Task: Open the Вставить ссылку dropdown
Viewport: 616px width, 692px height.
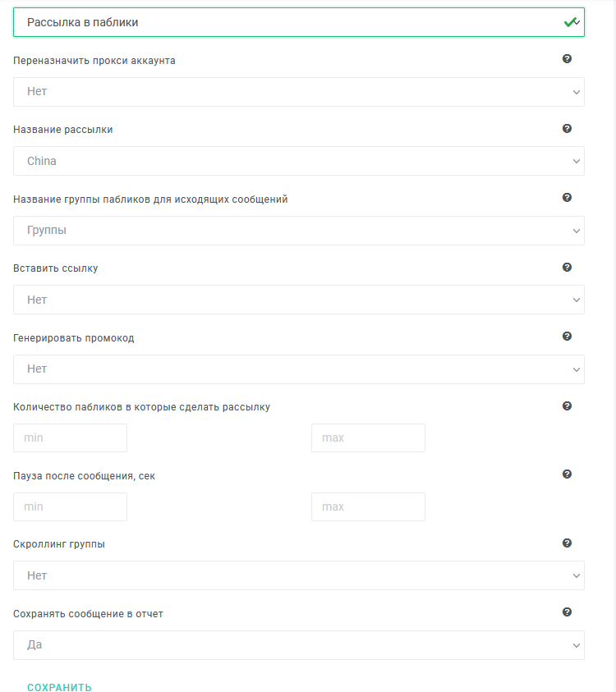Action: click(x=299, y=300)
